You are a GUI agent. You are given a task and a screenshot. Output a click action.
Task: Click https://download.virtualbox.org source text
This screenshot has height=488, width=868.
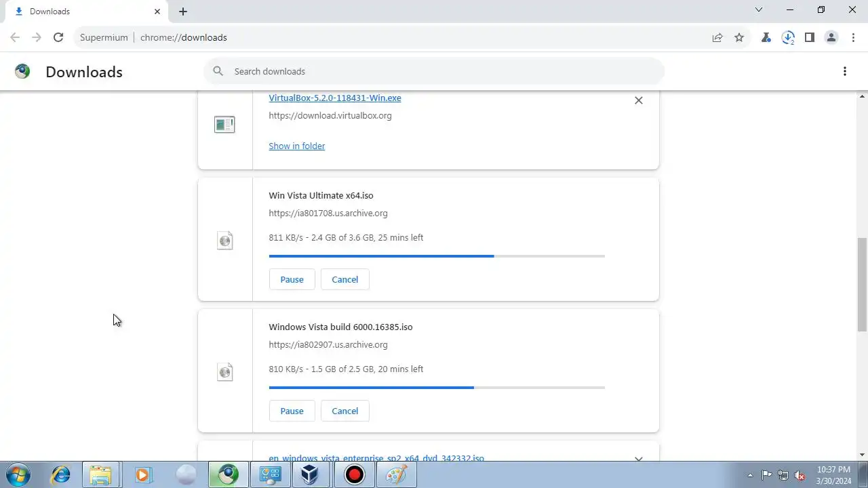(330, 115)
